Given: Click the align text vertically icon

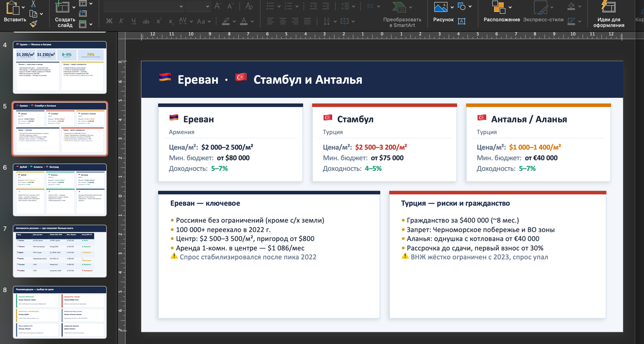Looking at the screenshot, I should [x=344, y=21].
